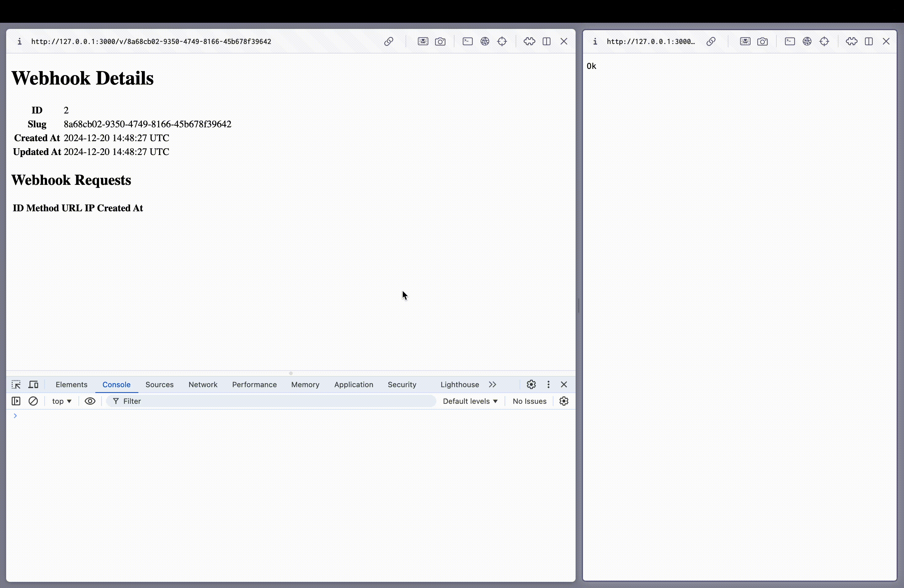
Task: Click the site info icon in right pane
Action: tap(595, 42)
